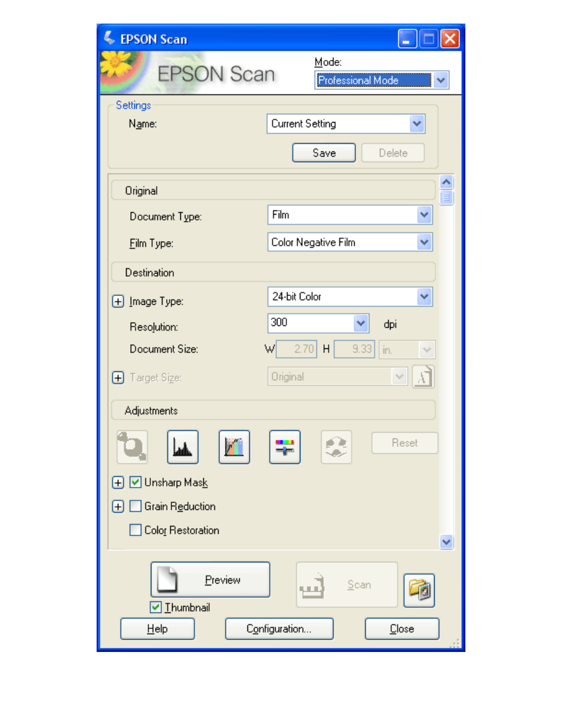Image resolution: width=562 pixels, height=728 pixels.
Task: Click the scrollbar up arrow
Action: [x=447, y=182]
